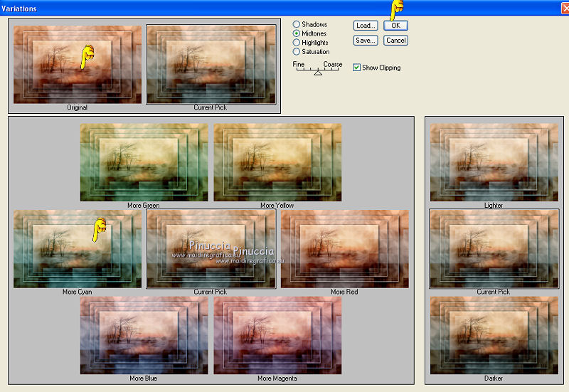This screenshot has height=392, width=569.
Task: Click the Fine/Coarse slider triangle
Action: 318,73
